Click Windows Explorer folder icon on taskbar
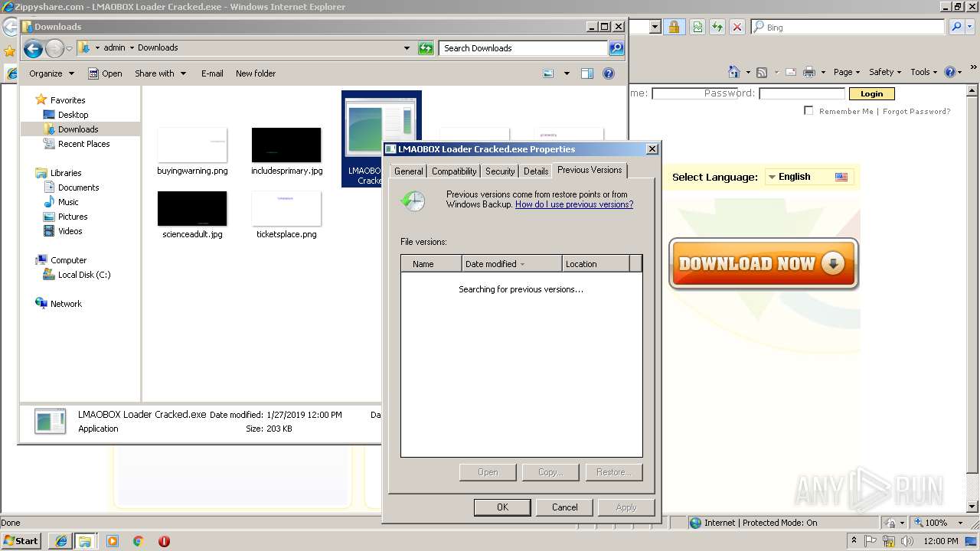The width and height of the screenshot is (980, 551). [x=85, y=541]
